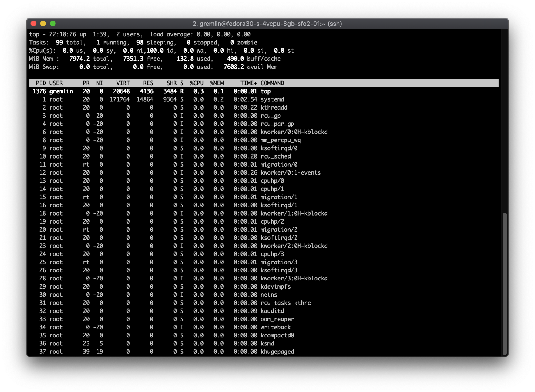Click the 'cpuhp/1' process name
The image size is (535, 392).
(272, 189)
